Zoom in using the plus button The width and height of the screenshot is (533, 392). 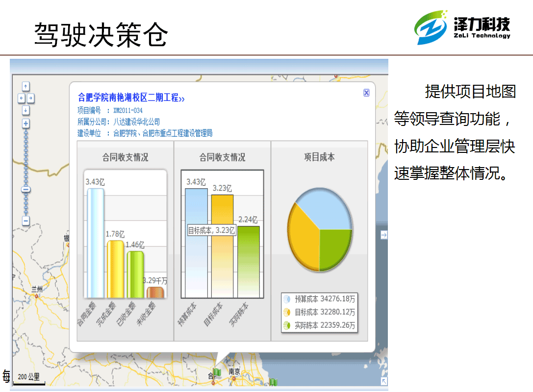(x=26, y=123)
